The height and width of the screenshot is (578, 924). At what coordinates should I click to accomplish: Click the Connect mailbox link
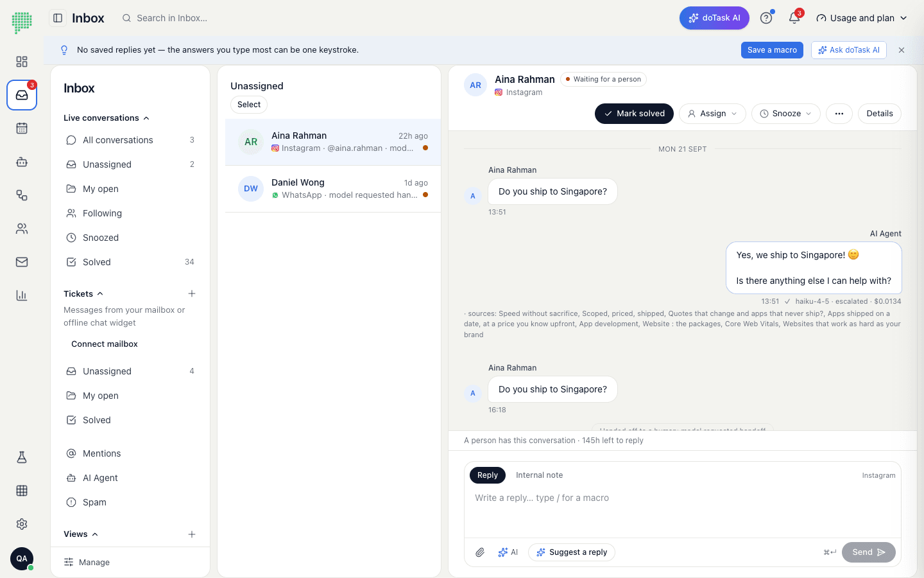pos(105,344)
